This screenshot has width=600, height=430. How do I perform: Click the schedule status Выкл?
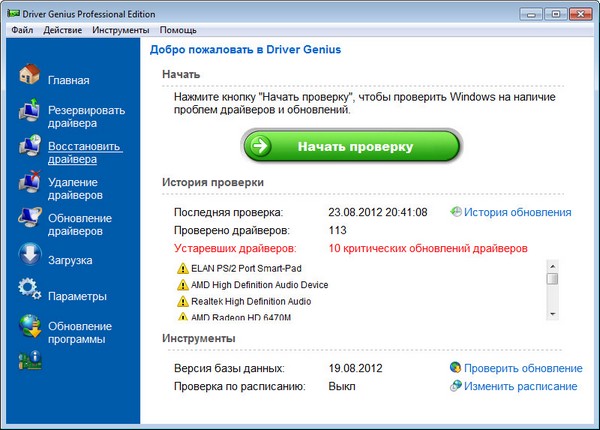tap(342, 386)
